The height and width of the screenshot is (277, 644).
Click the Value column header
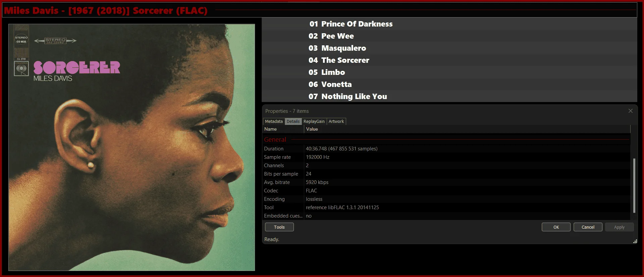tap(467, 129)
